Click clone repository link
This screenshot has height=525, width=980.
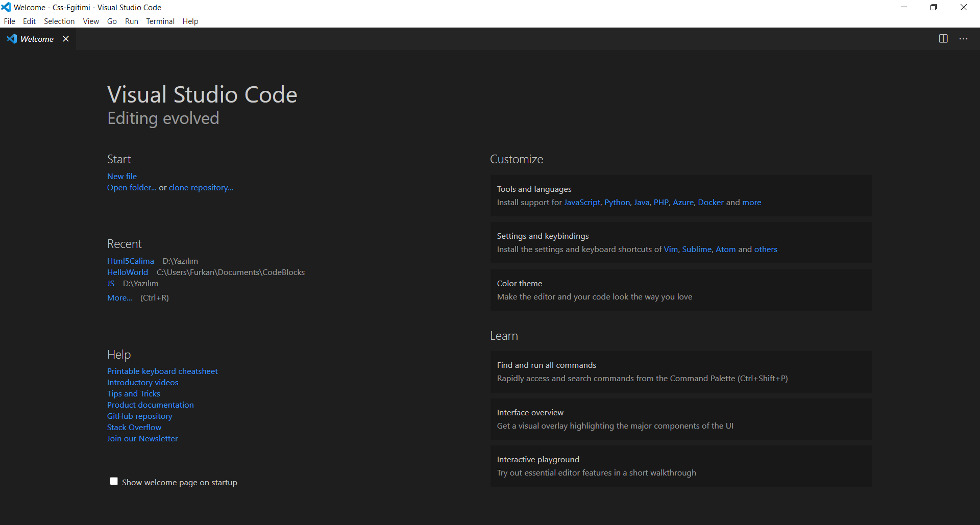[x=201, y=187]
